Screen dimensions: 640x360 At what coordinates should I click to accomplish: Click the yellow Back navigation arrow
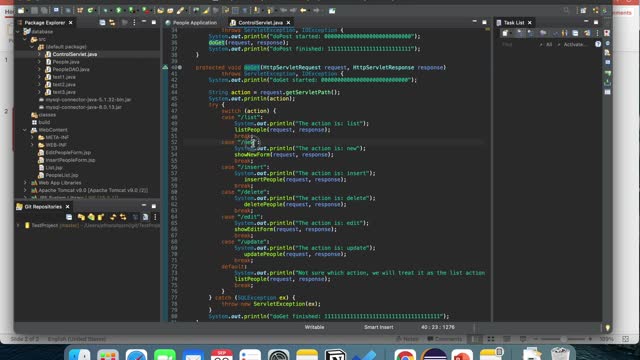[303, 10]
